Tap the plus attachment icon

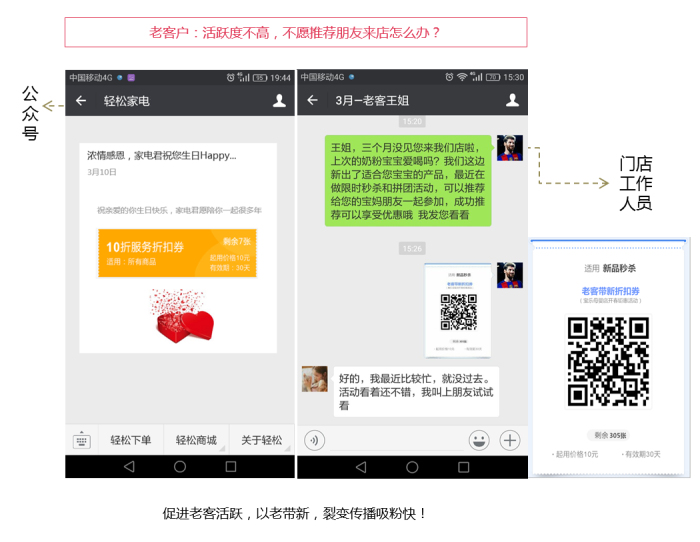coord(510,440)
